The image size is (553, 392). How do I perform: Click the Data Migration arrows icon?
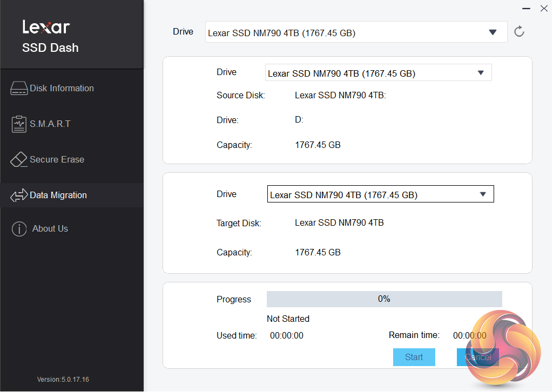coord(19,195)
